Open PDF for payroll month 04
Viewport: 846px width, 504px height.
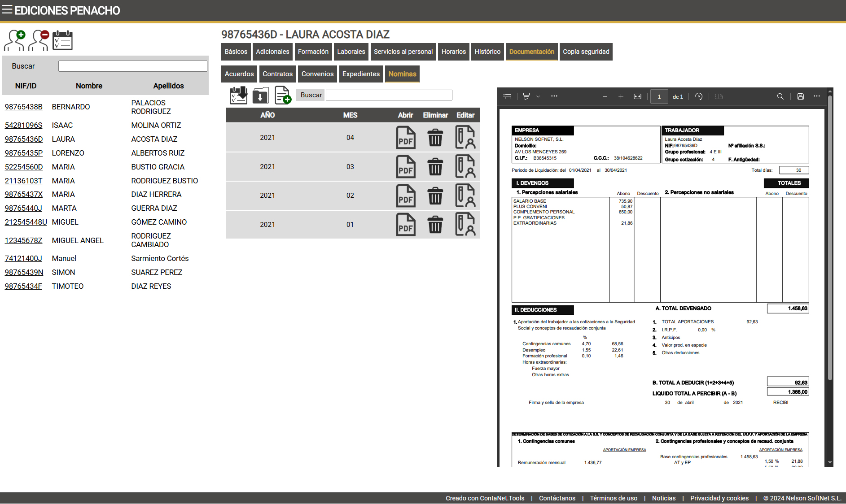tap(406, 138)
